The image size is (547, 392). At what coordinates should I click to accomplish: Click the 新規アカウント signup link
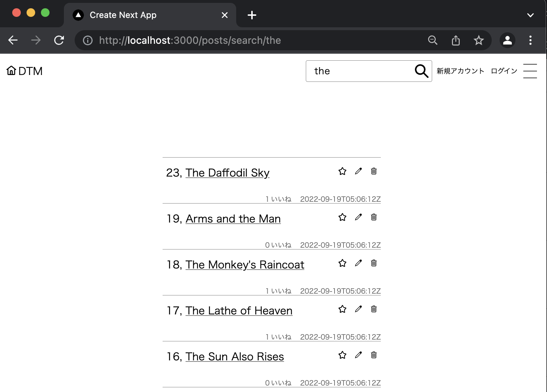click(x=460, y=71)
